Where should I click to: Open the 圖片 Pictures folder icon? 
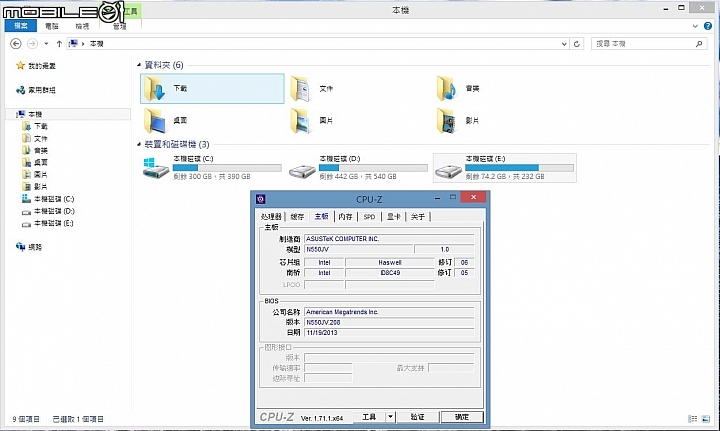tap(300, 120)
